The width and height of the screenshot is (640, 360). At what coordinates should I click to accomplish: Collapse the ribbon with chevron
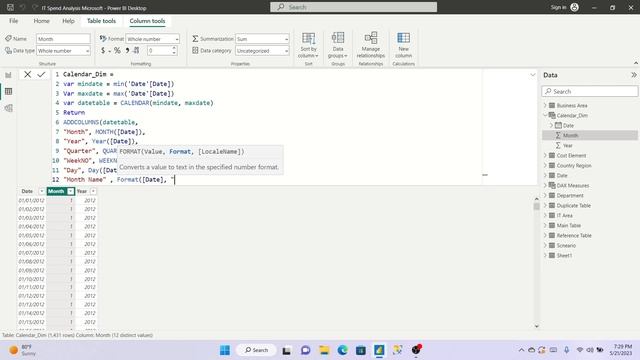point(636,63)
